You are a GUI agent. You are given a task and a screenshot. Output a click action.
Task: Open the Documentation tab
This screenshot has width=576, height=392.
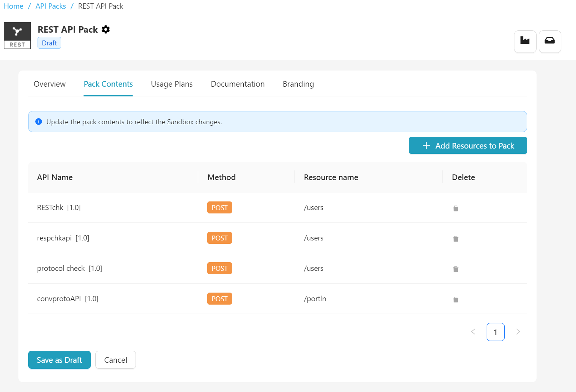point(238,84)
